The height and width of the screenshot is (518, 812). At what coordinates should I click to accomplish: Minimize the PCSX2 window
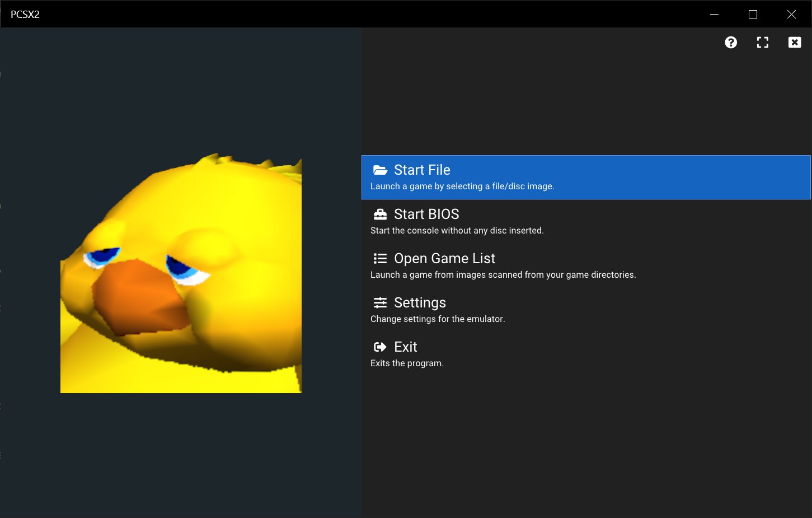[715, 14]
